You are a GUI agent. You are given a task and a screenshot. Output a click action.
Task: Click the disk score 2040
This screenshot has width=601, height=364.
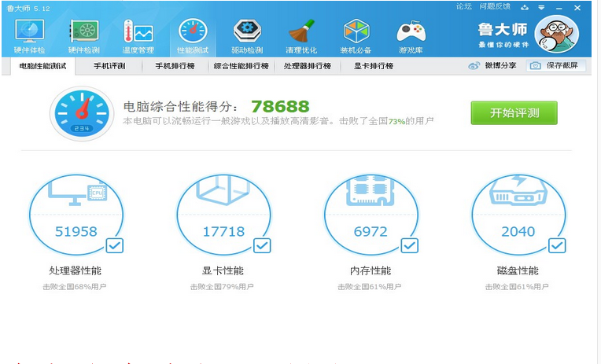click(x=518, y=231)
